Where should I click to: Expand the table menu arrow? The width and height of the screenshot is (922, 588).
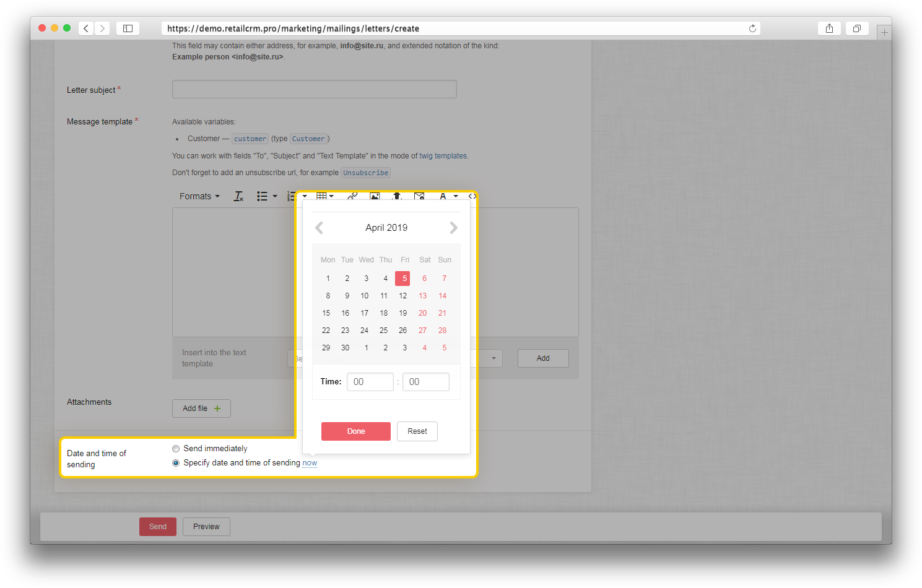332,196
